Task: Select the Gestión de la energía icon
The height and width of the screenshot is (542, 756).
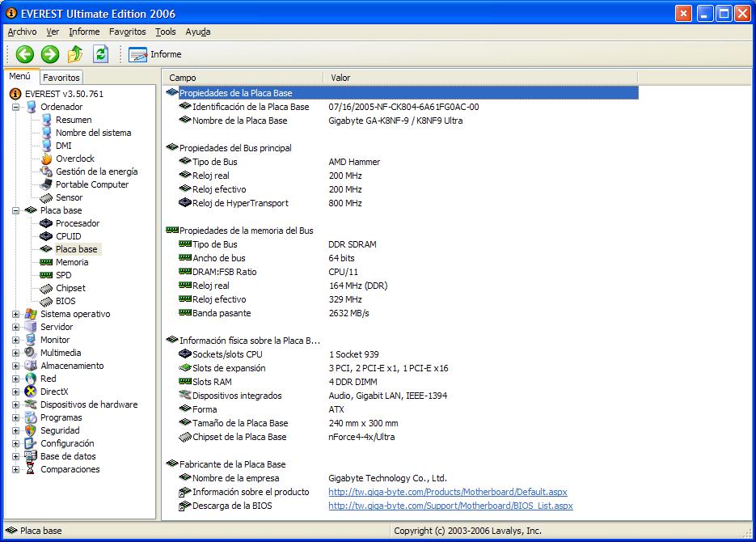Action: pyautogui.click(x=46, y=171)
